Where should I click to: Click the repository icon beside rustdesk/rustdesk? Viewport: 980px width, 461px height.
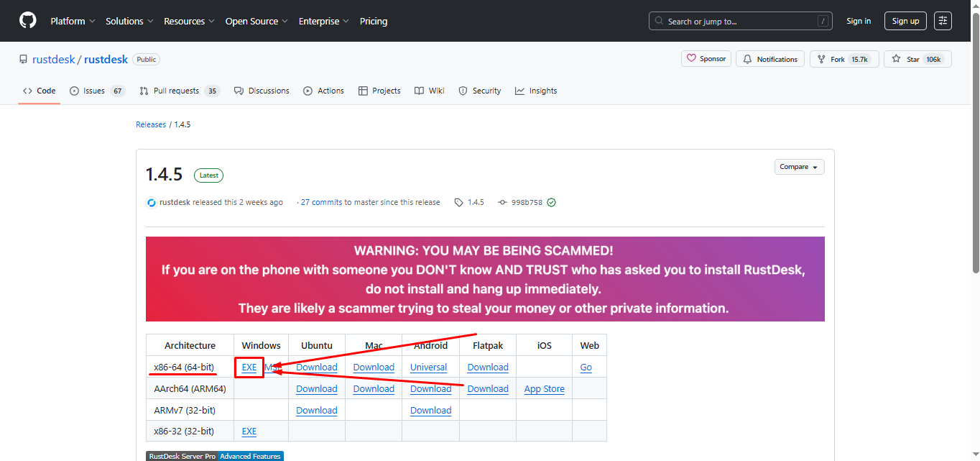pos(24,60)
